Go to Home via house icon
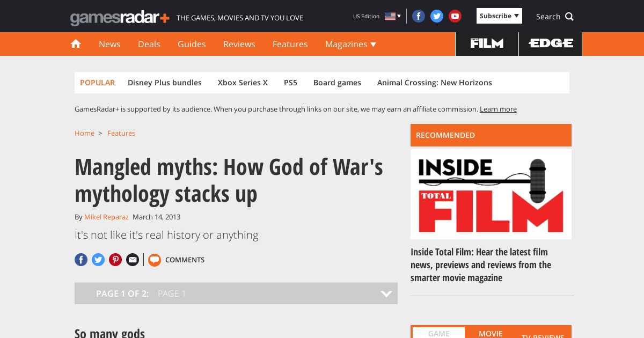Viewport: 644px width, 338px height. click(76, 44)
